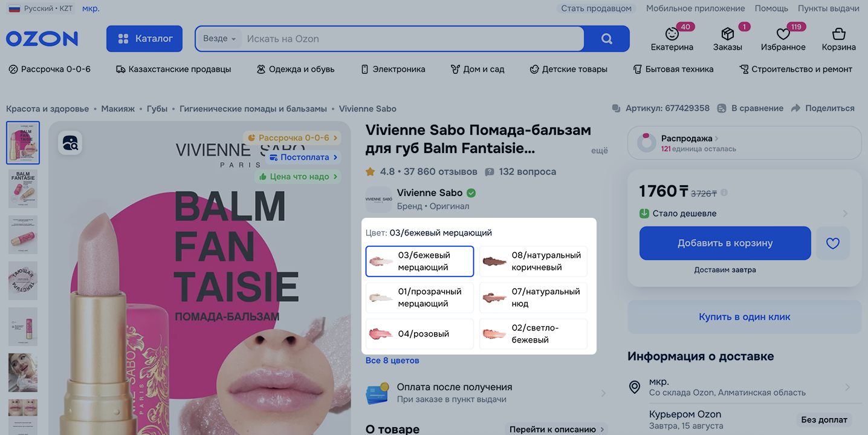Open Бытовая техника category
The width and height of the screenshot is (868, 435).
click(673, 69)
